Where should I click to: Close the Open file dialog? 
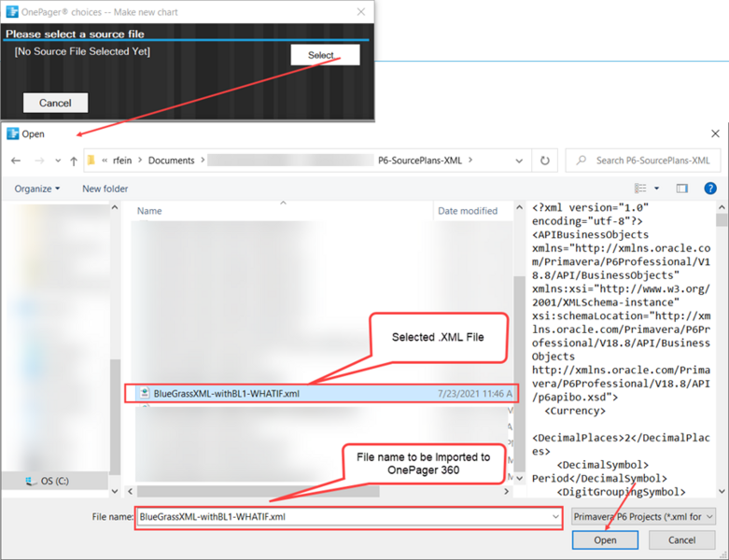coord(715,133)
